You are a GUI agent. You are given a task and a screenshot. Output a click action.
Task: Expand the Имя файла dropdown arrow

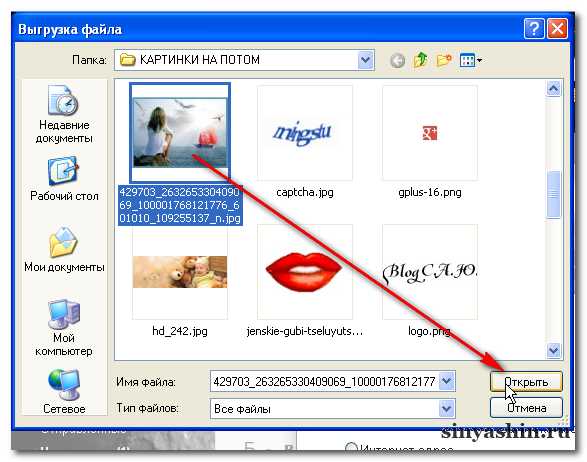pos(446,381)
